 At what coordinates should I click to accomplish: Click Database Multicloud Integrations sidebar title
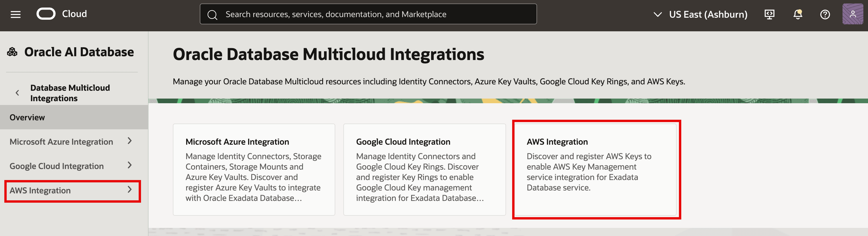point(70,93)
